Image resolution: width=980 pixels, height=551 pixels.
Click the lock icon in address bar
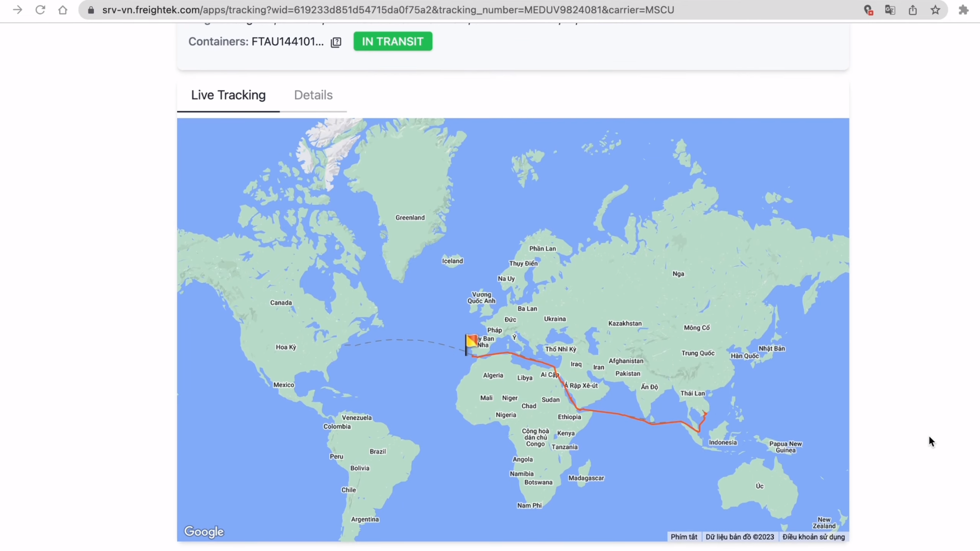pos(91,10)
